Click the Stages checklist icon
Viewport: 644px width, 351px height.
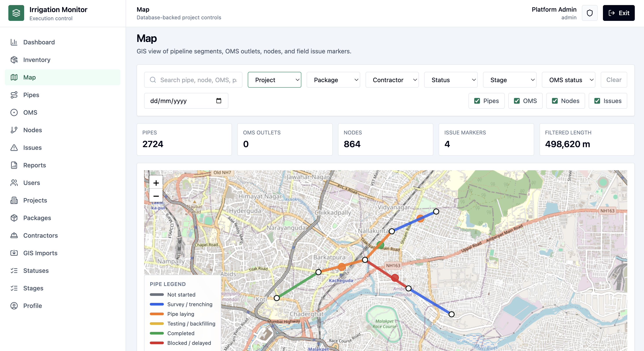tap(14, 288)
